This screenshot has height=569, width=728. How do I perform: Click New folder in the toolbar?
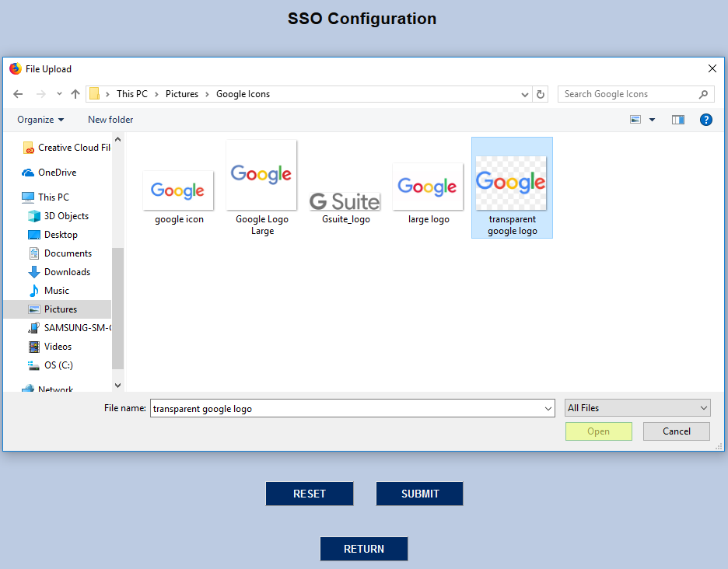click(110, 119)
